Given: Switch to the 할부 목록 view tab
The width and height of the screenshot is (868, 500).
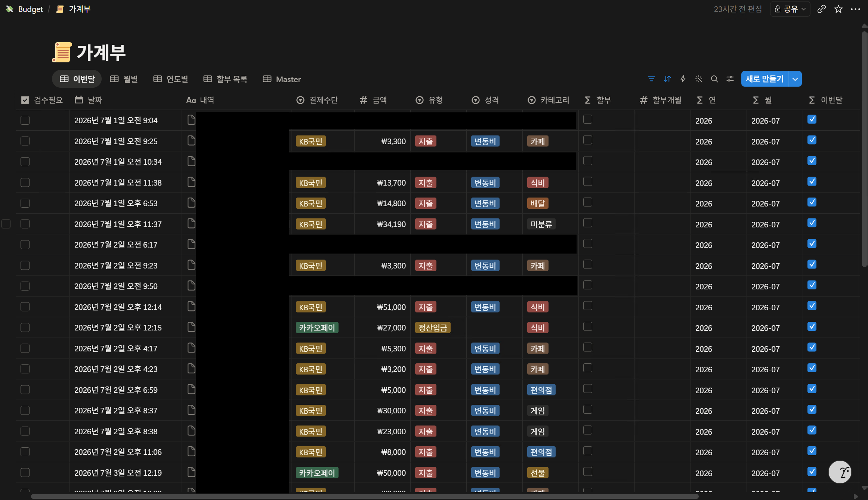Looking at the screenshot, I should coord(225,79).
